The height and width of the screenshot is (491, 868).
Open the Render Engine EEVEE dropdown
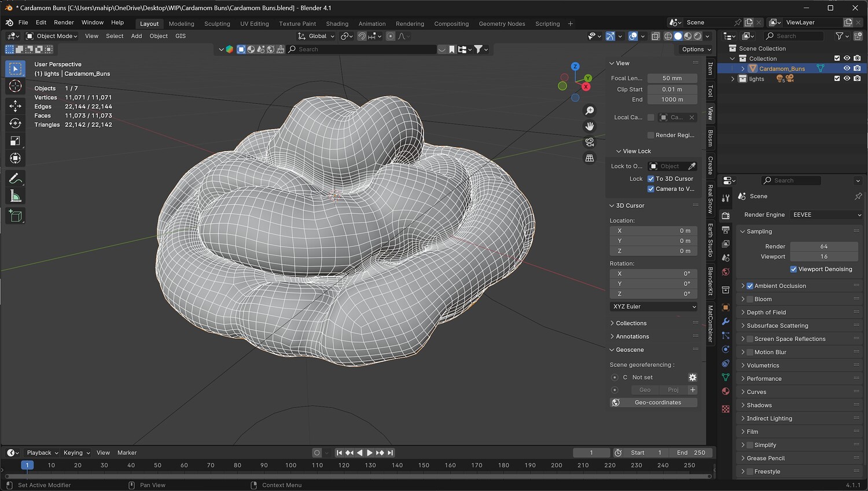coord(826,215)
